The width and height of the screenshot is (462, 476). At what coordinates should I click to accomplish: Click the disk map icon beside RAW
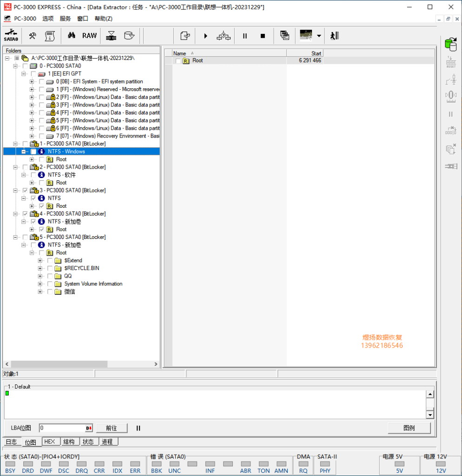(111, 36)
